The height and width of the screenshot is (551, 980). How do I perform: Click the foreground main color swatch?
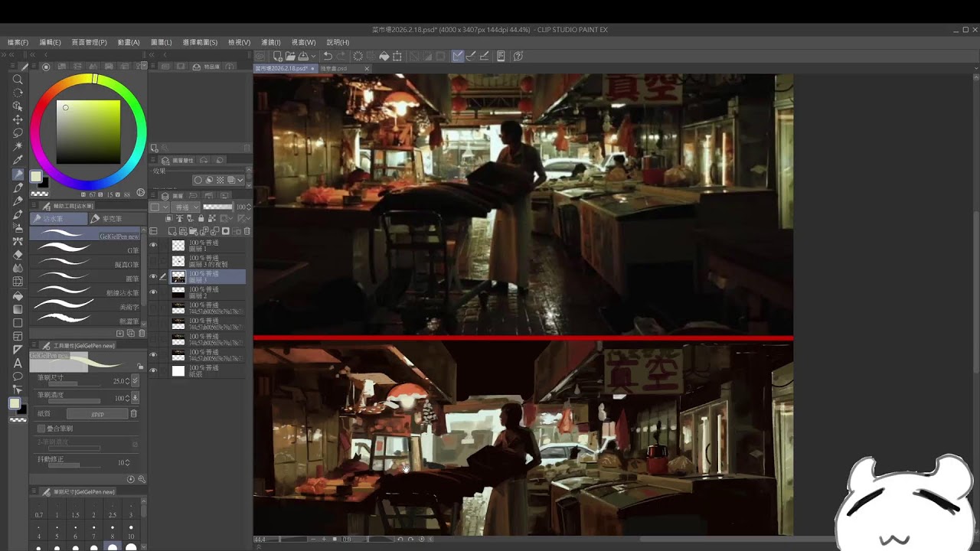[36, 177]
